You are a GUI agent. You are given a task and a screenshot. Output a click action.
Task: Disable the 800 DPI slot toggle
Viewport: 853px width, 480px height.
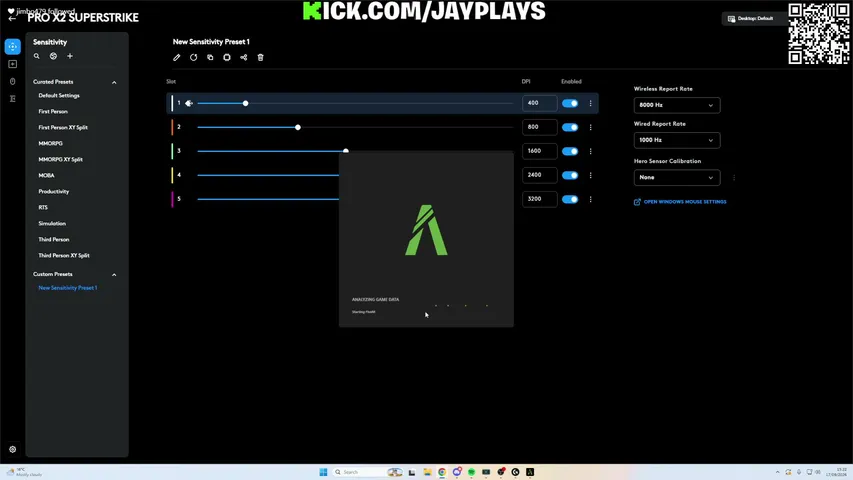[x=570, y=127]
